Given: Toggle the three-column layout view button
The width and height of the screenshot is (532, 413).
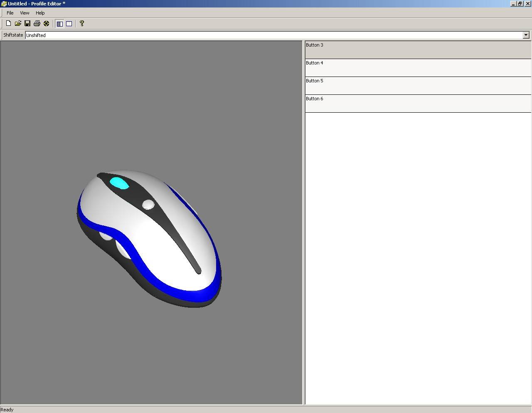Looking at the screenshot, I should point(69,24).
